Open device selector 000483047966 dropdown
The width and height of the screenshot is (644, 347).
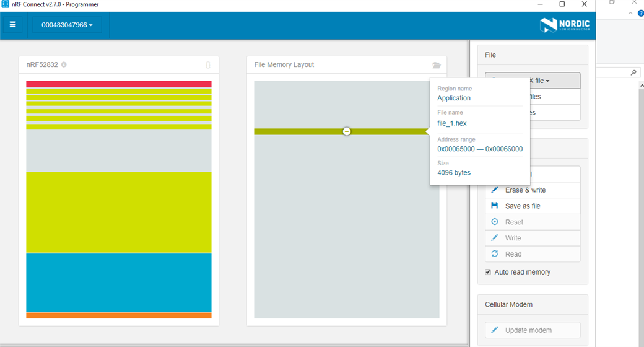[x=67, y=25]
